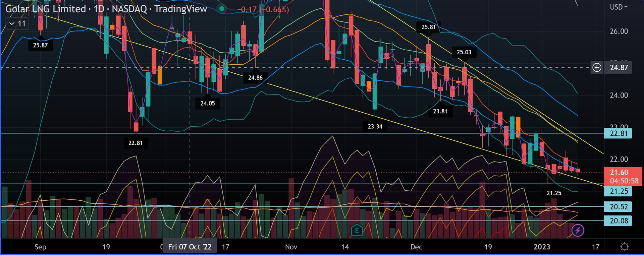644x255 pixels.
Task: Click the Fri 07 Oct '22 date marker
Action: [190, 247]
